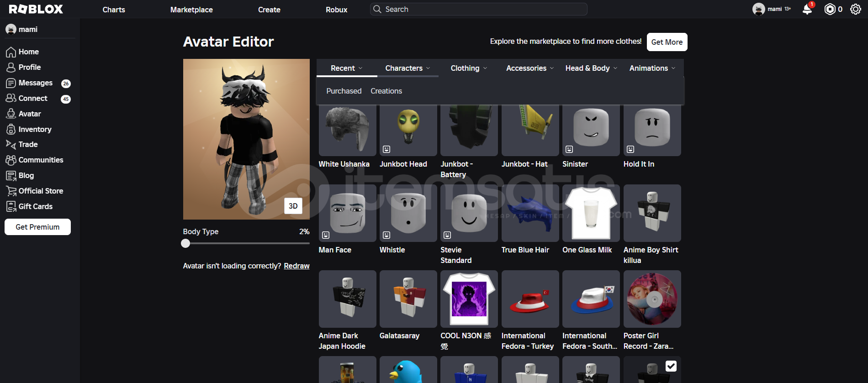
Task: Open the blue bird item thumbnail
Action: [408, 370]
